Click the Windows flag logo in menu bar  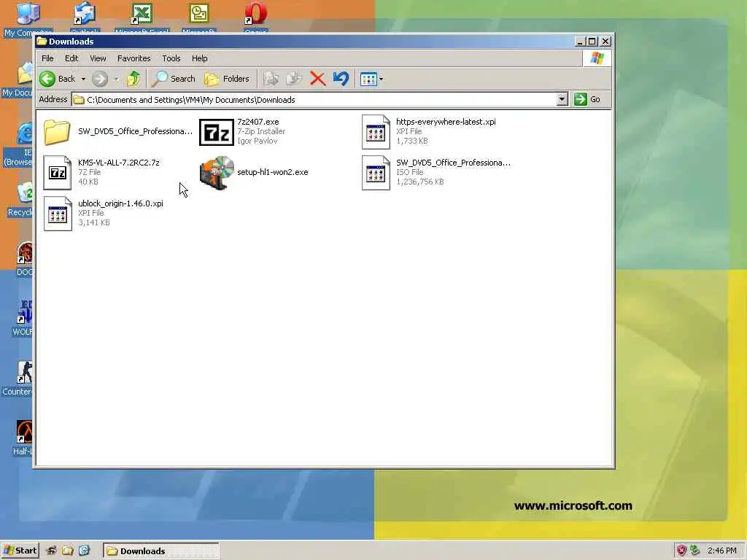[x=597, y=58]
